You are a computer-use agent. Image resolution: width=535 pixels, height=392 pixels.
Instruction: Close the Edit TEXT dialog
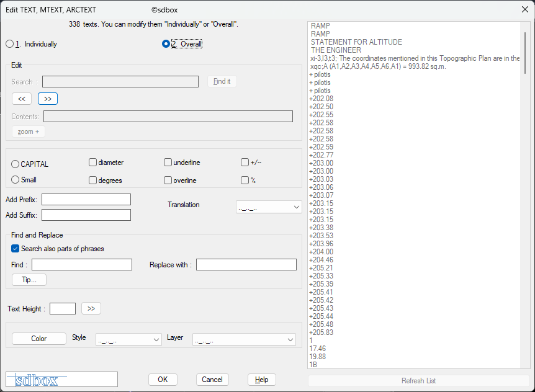525,9
